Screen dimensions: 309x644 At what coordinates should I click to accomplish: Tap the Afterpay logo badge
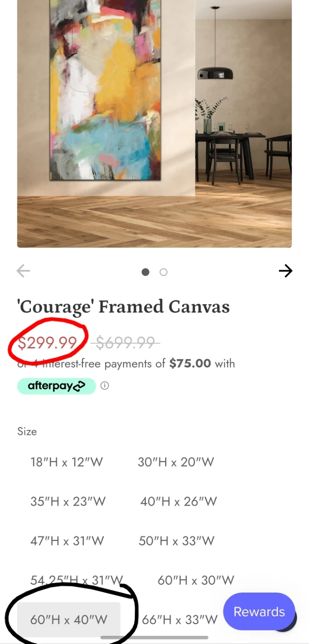click(56, 386)
